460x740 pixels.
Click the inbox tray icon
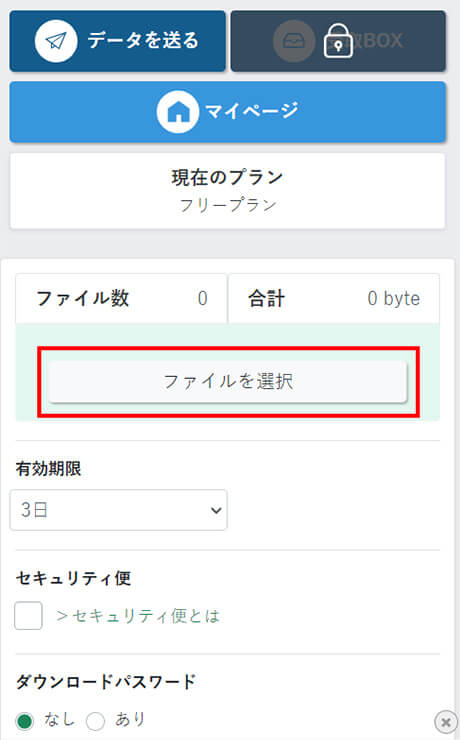point(294,41)
